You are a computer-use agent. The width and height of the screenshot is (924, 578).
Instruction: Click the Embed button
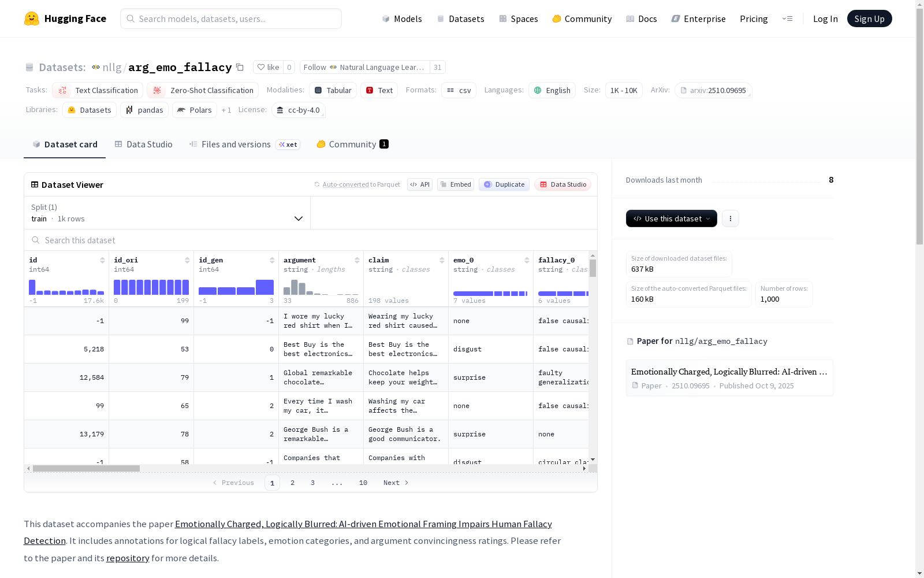point(456,184)
